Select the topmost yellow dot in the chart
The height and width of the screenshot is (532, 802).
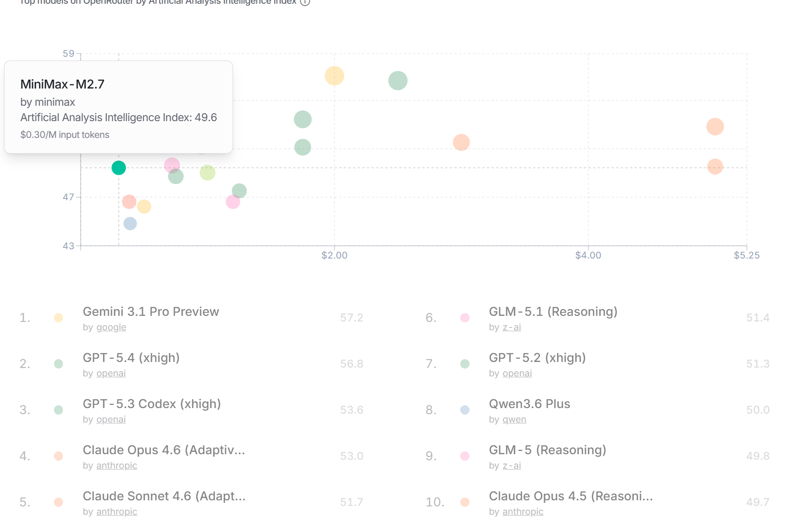click(x=334, y=76)
